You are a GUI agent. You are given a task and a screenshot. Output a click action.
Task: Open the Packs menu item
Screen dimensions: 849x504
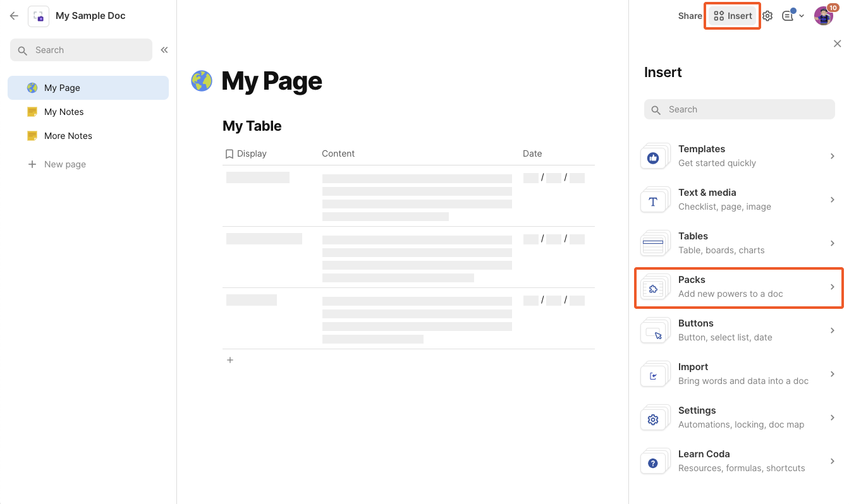pyautogui.click(x=738, y=287)
